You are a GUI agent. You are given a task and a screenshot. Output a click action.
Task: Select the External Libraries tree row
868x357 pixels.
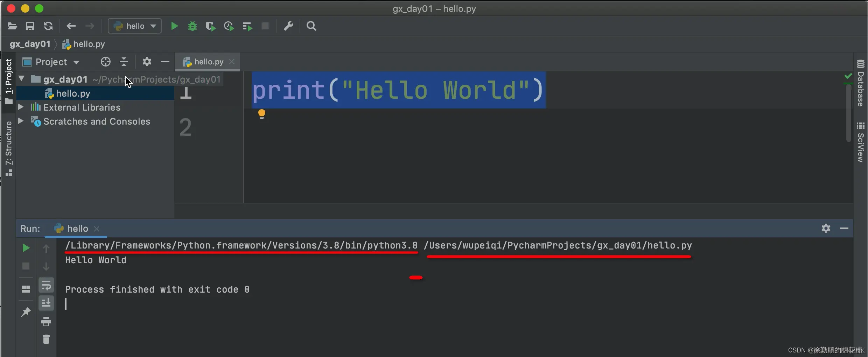point(95,107)
